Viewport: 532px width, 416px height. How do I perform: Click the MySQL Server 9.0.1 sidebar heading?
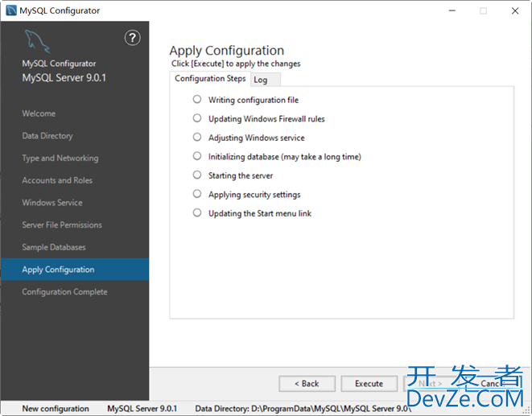pos(64,78)
